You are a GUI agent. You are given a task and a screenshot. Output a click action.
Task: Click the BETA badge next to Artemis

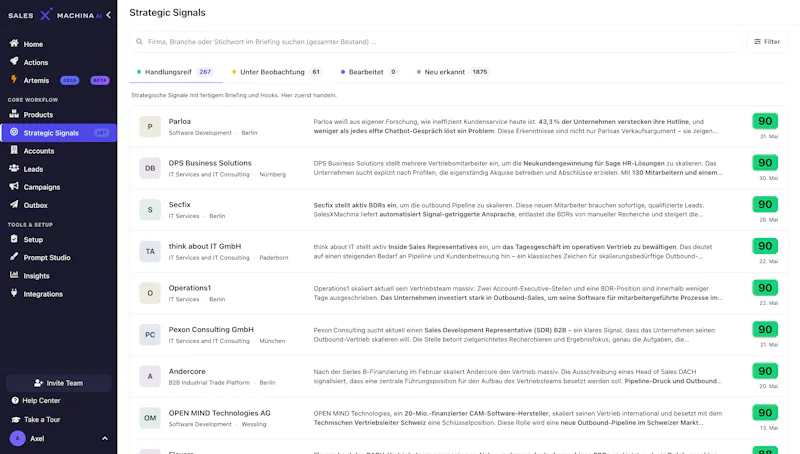tap(99, 80)
